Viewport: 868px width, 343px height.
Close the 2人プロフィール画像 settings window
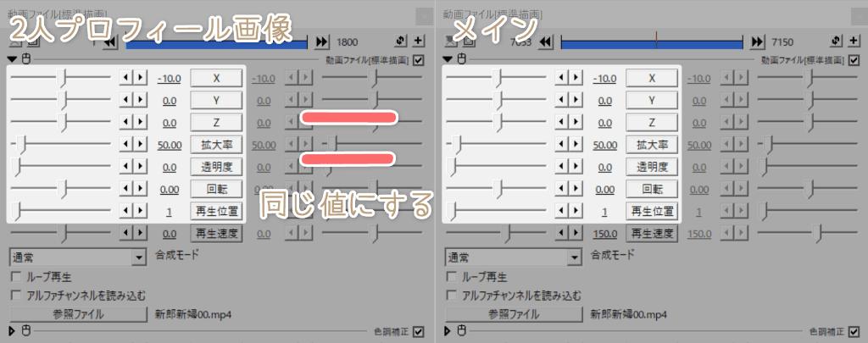pyautogui.click(x=425, y=17)
